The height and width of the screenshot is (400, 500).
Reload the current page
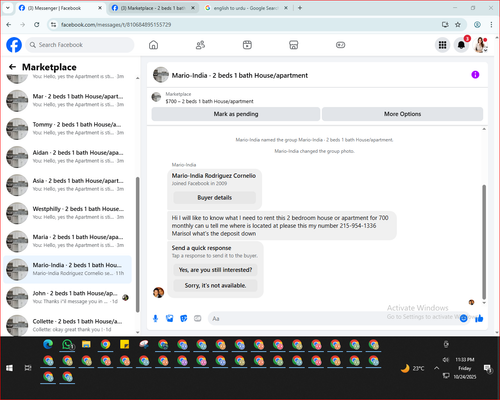[37, 24]
